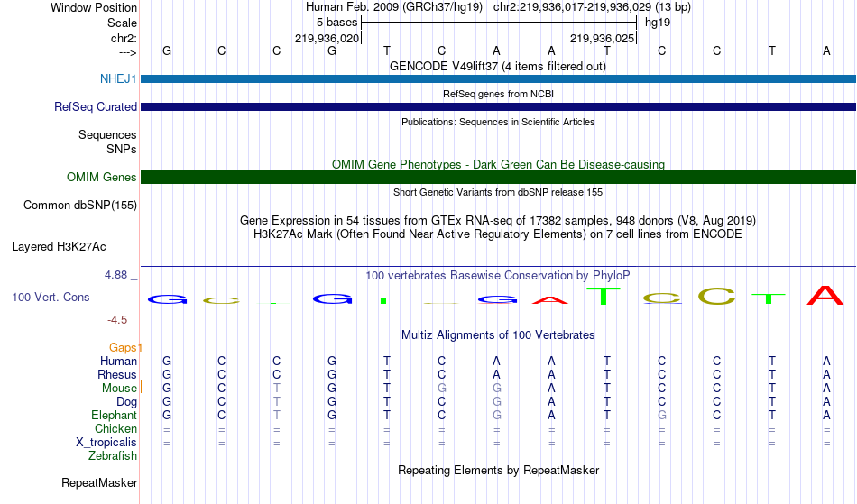Click Publications: Sequences in Scientific Articles title
857x504 pixels.
tap(498, 122)
